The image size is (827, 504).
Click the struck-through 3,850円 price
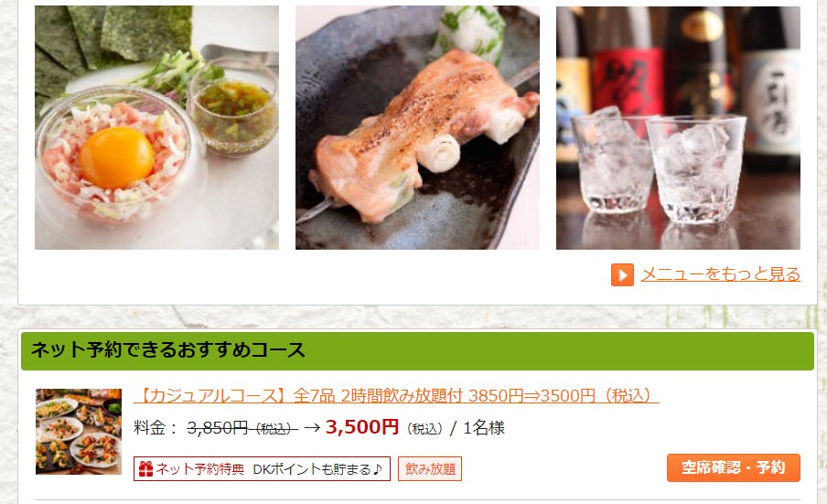242,428
